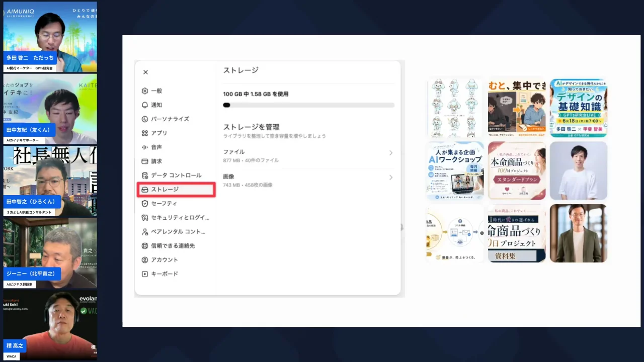This screenshot has height=362, width=644.
Task: Select パーソナライズ in the sidebar
Action: [x=176, y=119]
